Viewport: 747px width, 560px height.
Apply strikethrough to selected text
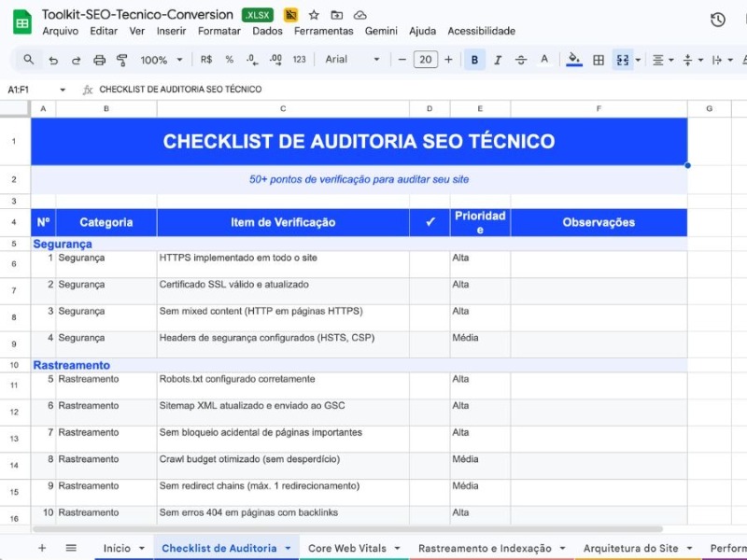521,60
